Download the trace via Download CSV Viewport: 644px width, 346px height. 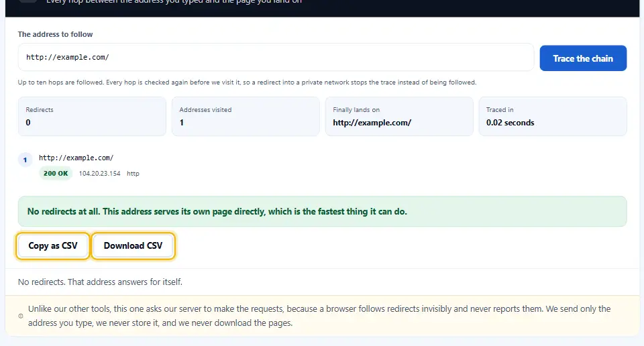(x=133, y=246)
